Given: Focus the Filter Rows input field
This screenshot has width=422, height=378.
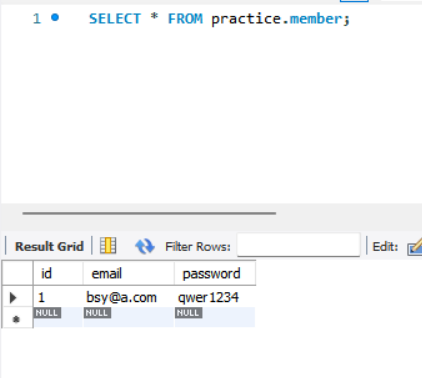Looking at the screenshot, I should [298, 245].
